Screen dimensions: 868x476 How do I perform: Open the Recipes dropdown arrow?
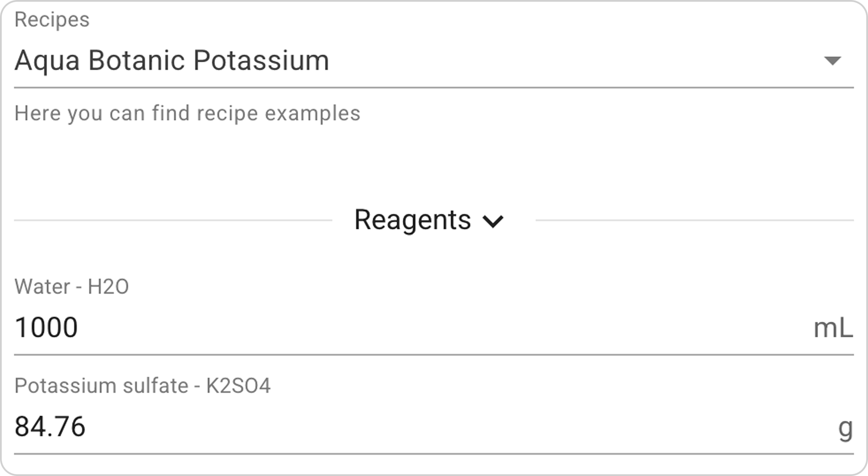pyautogui.click(x=832, y=60)
